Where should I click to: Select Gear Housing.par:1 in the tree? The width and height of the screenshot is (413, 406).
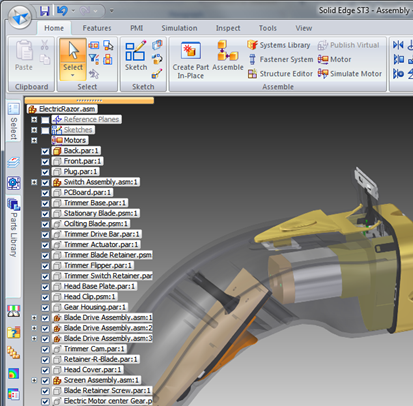(x=94, y=307)
